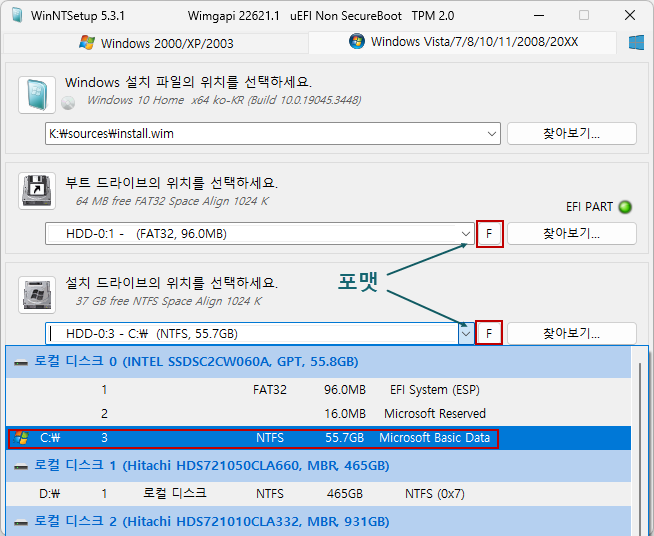Click 찾아보기 button for installation drive
The width and height of the screenshot is (654, 536).
[572, 333]
